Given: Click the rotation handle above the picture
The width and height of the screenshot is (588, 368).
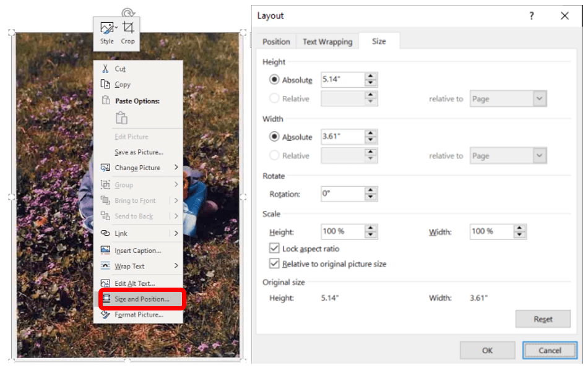Looking at the screenshot, I should [128, 12].
